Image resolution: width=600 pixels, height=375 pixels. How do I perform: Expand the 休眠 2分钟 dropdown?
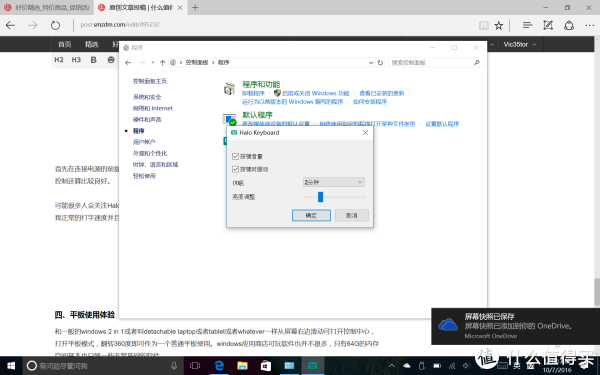coord(333,182)
